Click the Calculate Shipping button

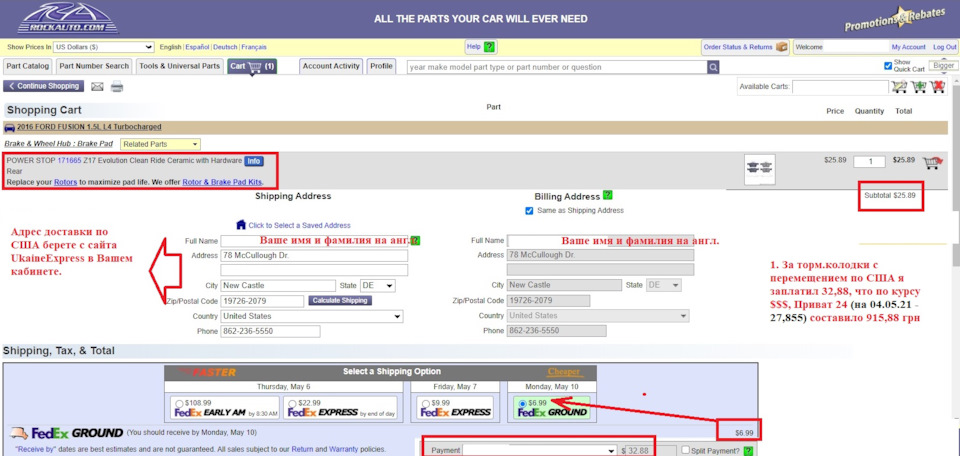pyautogui.click(x=340, y=301)
